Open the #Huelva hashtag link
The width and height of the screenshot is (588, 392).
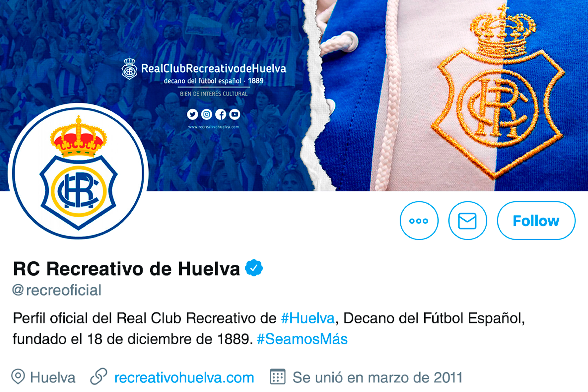pyautogui.click(x=308, y=318)
